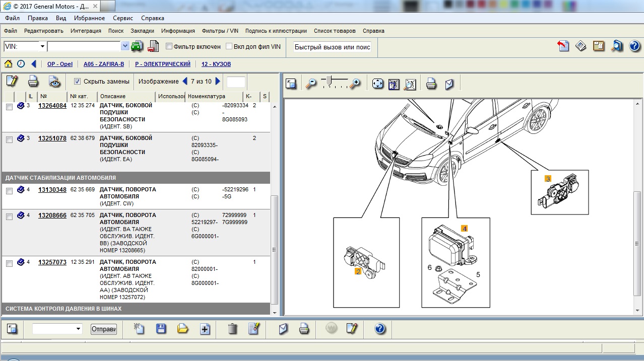Click the green car VIN search icon
This screenshot has width=644, height=361.
click(x=137, y=46)
